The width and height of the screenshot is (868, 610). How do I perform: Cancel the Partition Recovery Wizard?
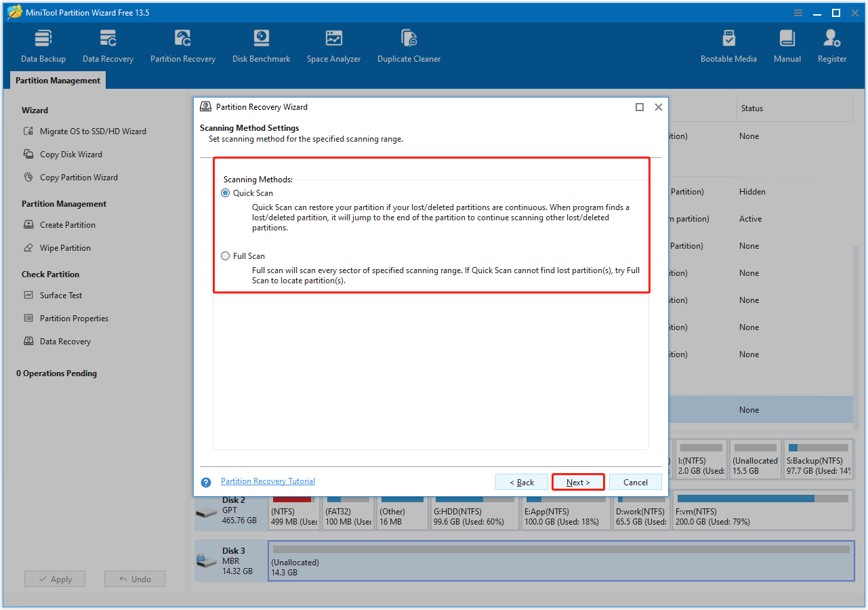point(635,482)
